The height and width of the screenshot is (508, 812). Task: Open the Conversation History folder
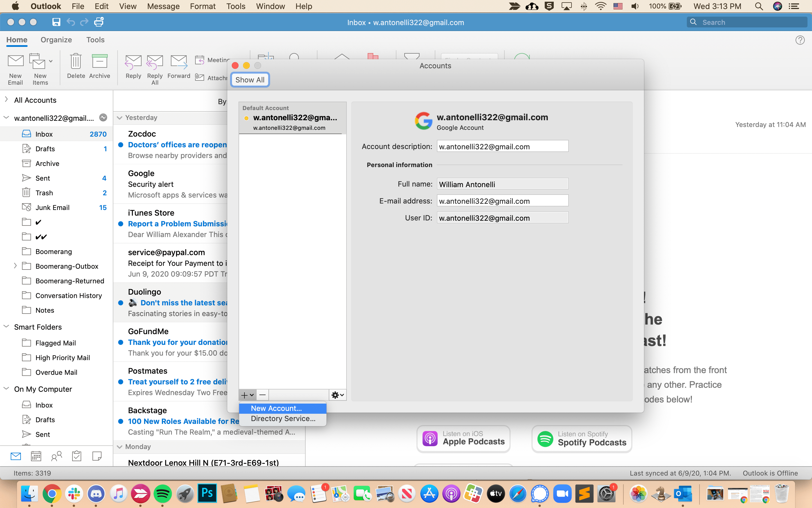(x=56, y=296)
